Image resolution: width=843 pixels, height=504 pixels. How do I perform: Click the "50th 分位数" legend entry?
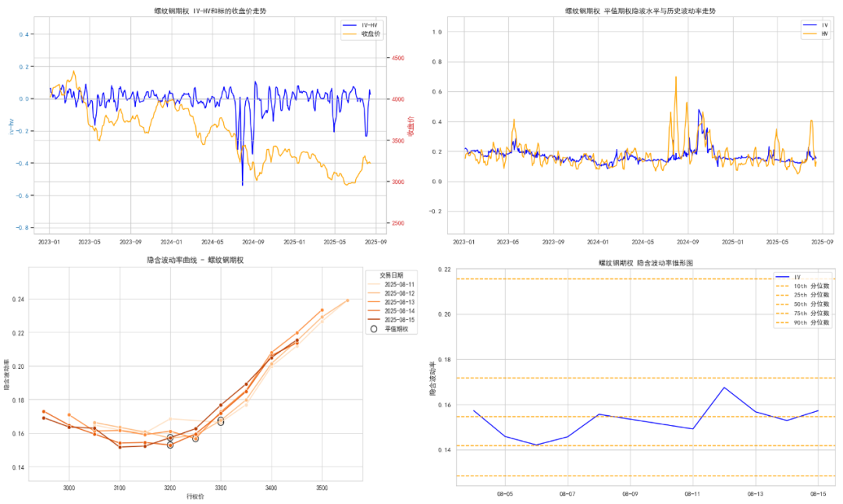[802, 304]
